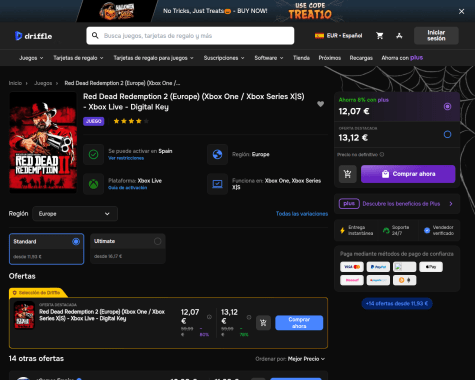This screenshot has width=475, height=380.
Task: Select the Ultimate edition option
Action: (x=128, y=249)
